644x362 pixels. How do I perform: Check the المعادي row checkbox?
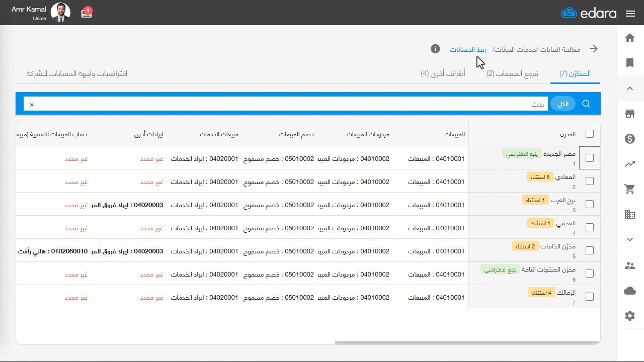point(590,181)
